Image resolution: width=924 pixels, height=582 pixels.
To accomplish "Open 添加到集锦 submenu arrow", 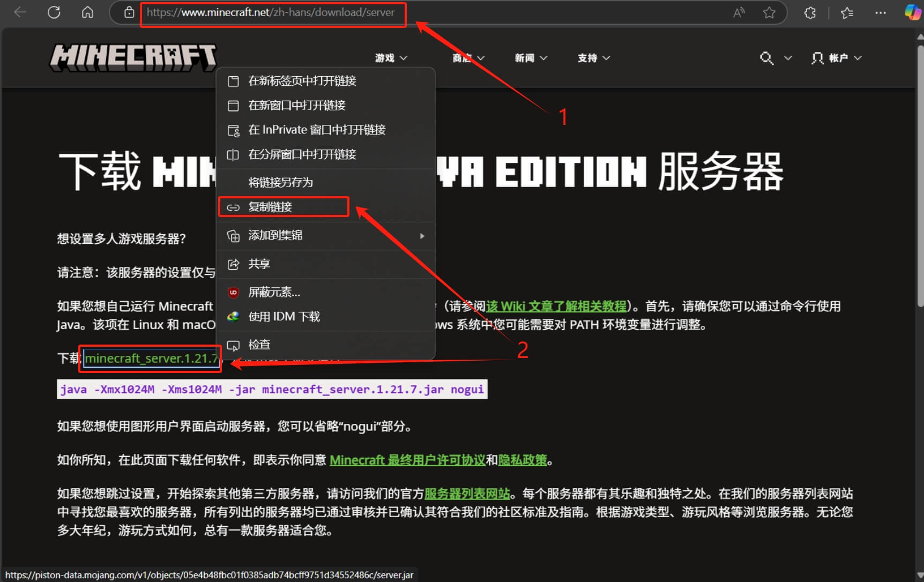I will tap(422, 236).
